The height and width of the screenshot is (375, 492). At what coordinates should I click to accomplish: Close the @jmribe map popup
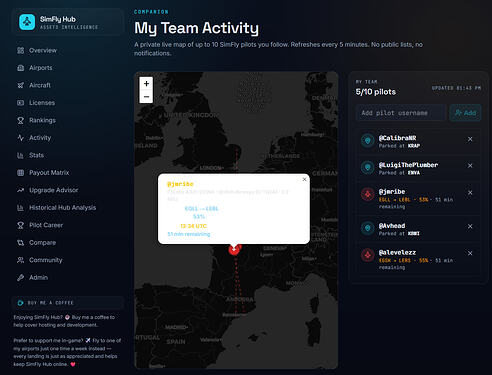pyautogui.click(x=304, y=179)
